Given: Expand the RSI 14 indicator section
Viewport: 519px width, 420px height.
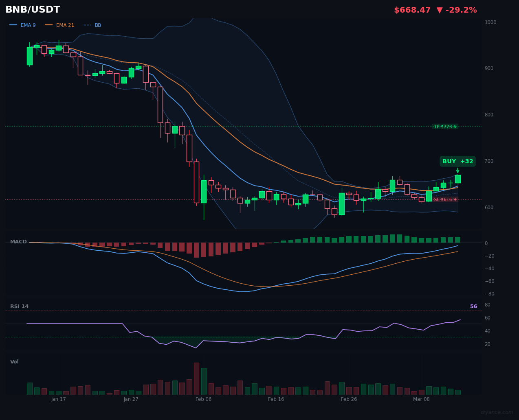Looking at the screenshot, I should (x=20, y=306).
